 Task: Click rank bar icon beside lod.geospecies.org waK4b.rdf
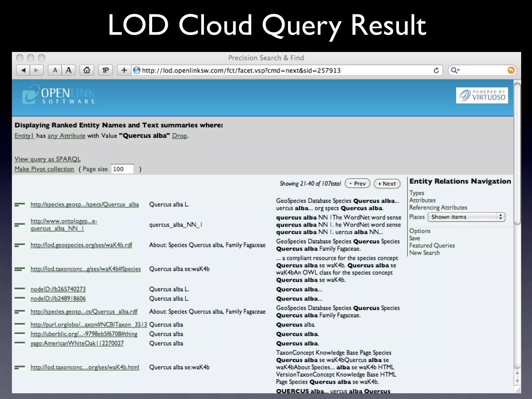pos(20,245)
